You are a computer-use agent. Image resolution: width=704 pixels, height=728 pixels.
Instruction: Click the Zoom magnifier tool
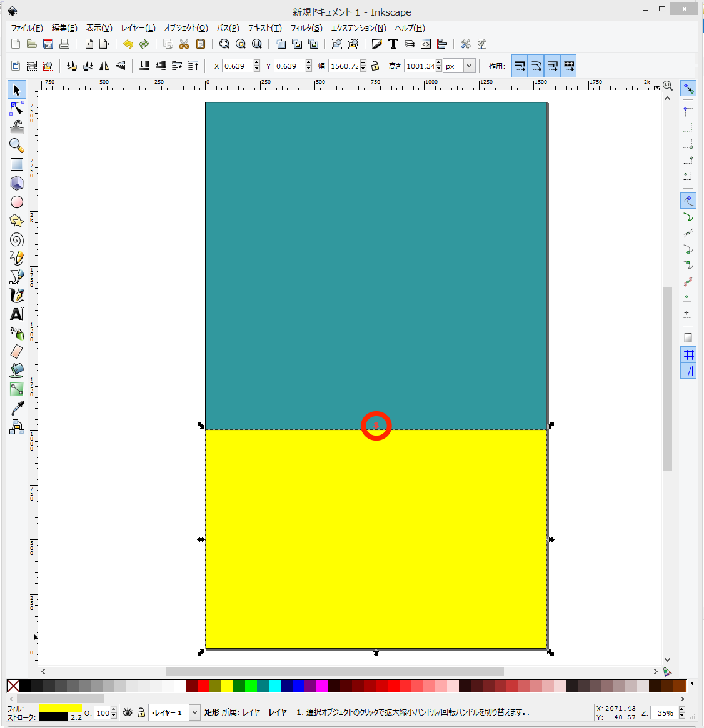(x=17, y=146)
